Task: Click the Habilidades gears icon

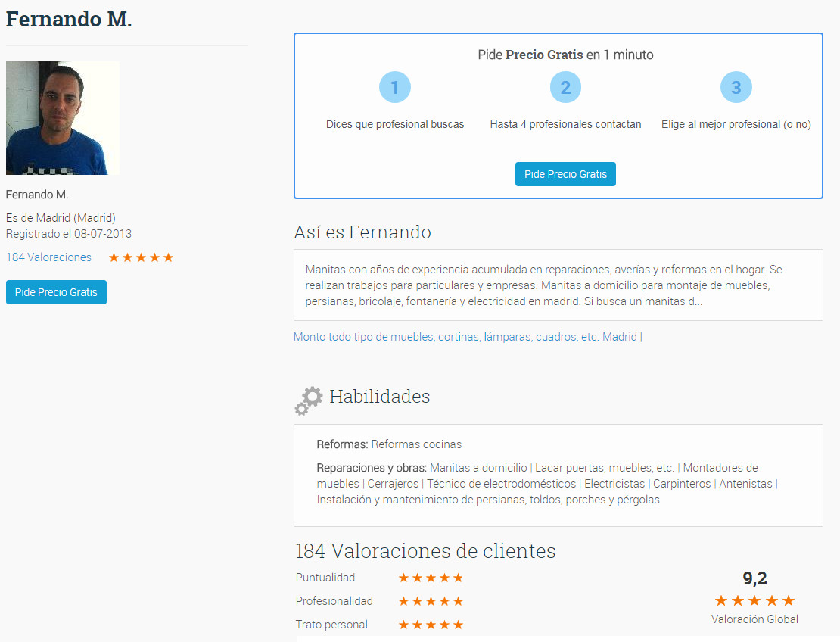Action: (309, 400)
